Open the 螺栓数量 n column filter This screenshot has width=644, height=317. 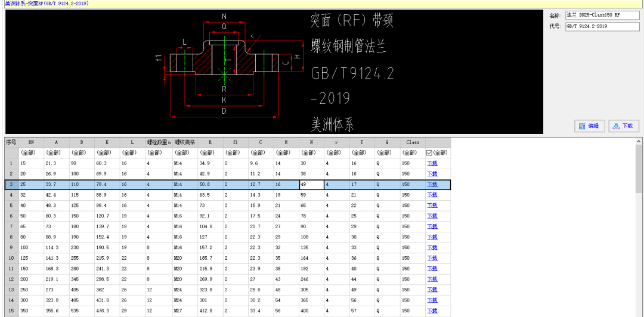pyautogui.click(x=159, y=153)
